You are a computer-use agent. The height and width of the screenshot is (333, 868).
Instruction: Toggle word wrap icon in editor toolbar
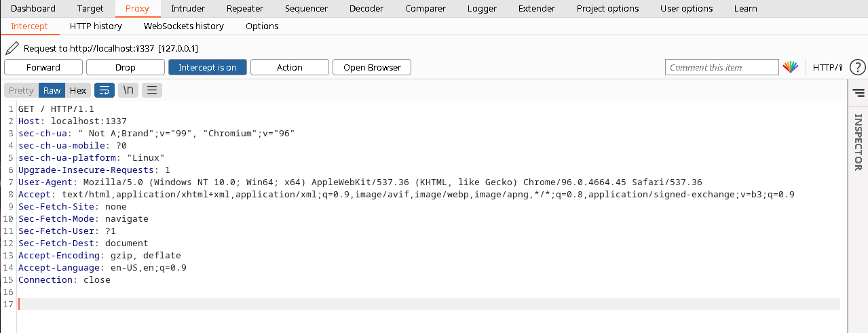[105, 90]
